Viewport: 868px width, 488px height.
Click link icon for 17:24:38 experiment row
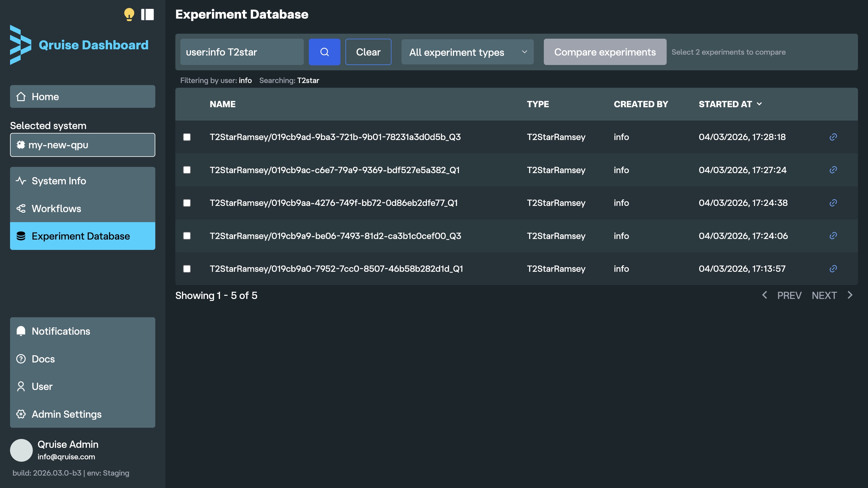833,203
